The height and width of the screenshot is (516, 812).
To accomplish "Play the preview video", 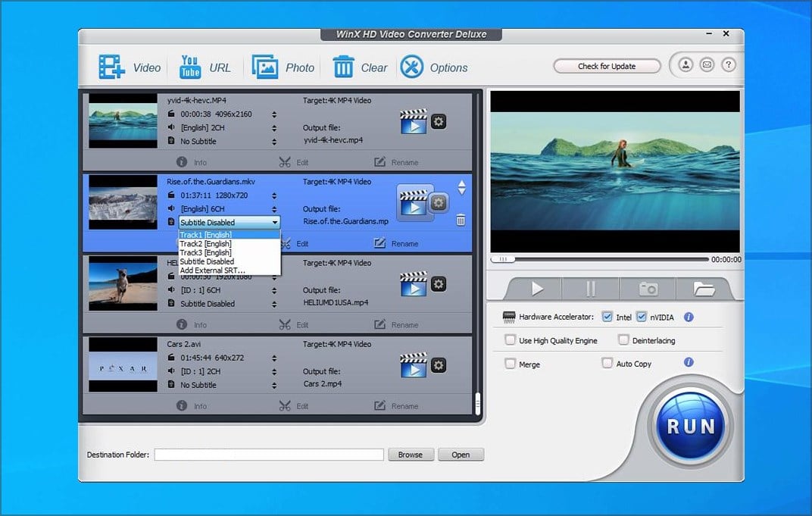I will [x=537, y=289].
